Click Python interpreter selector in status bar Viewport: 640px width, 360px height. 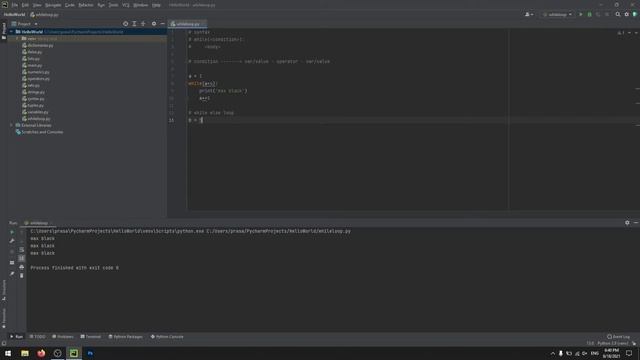click(x=612, y=344)
